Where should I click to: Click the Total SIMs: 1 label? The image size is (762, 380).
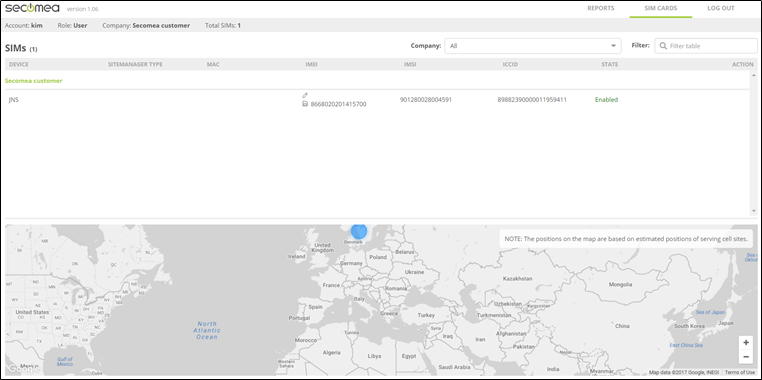(x=223, y=25)
